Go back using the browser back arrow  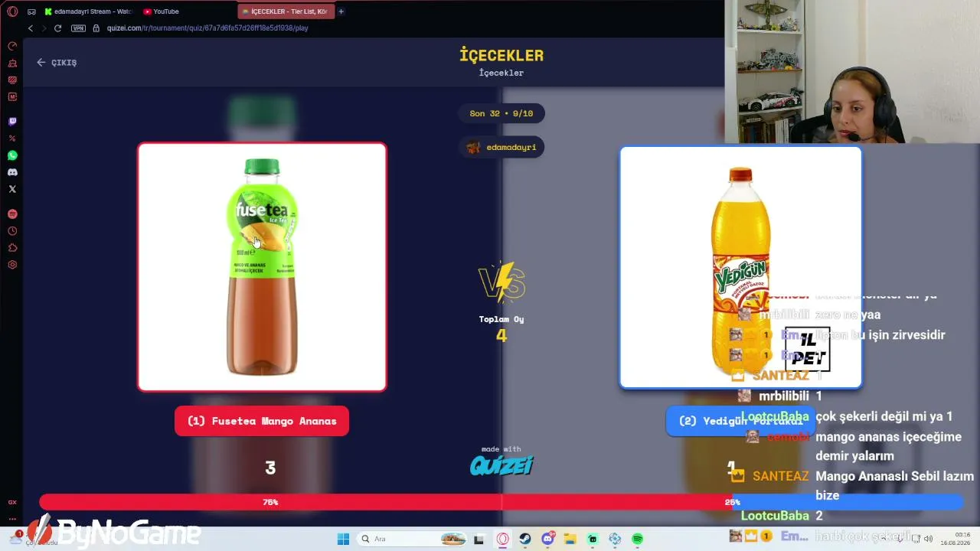[31, 28]
